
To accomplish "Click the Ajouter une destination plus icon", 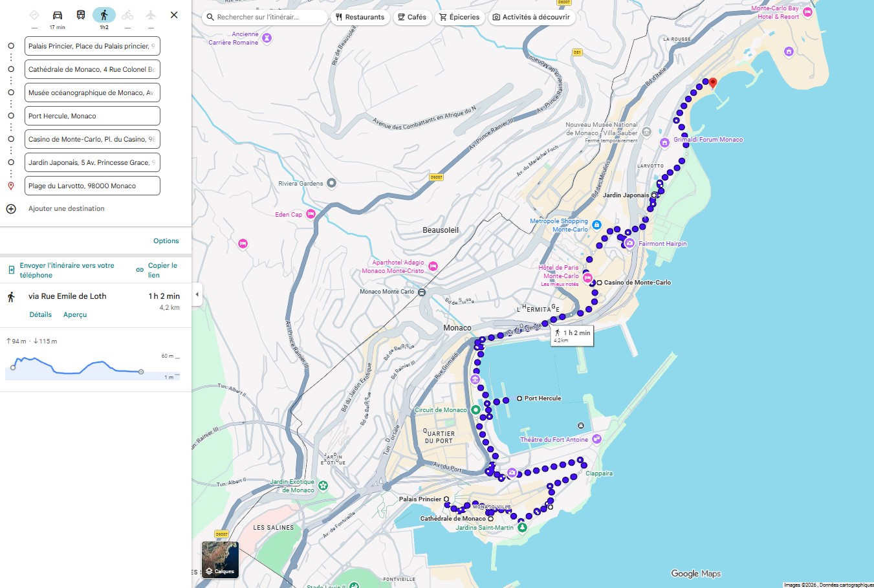I will (10, 208).
